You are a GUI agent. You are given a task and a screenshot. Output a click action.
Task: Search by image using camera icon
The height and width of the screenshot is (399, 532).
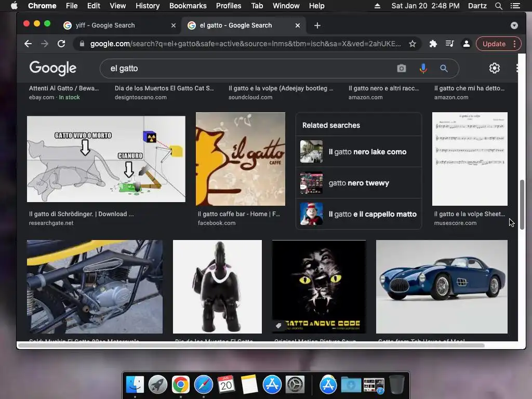402,68
